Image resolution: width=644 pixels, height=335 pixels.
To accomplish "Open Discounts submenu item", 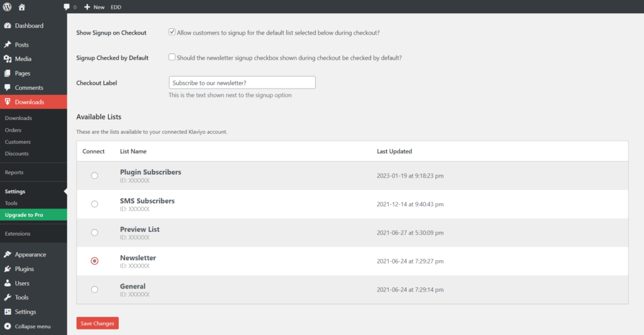I will 17,153.
